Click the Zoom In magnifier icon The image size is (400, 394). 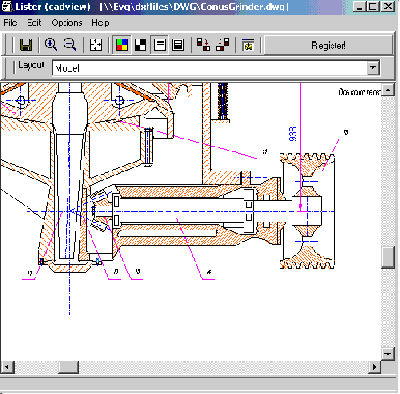click(x=51, y=45)
